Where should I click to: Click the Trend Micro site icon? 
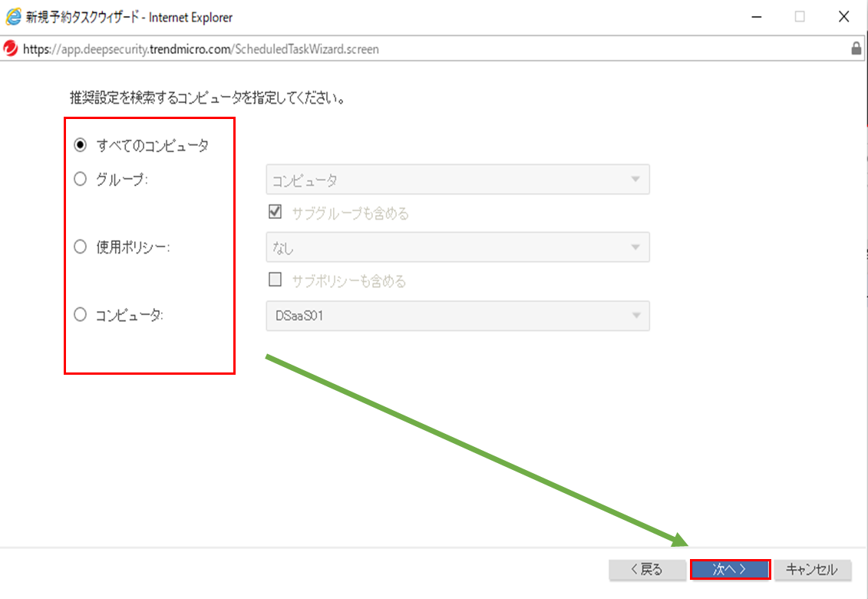coord(11,48)
